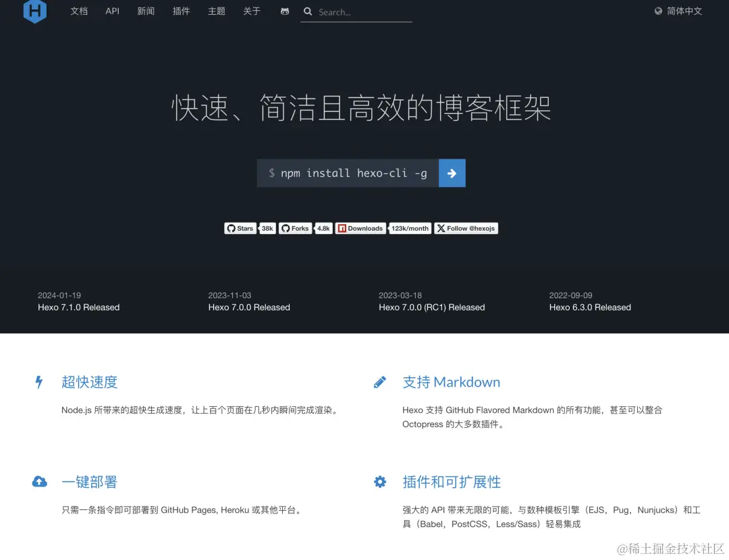
Task: Click the Hexo logo in the navbar
Action: [x=34, y=11]
